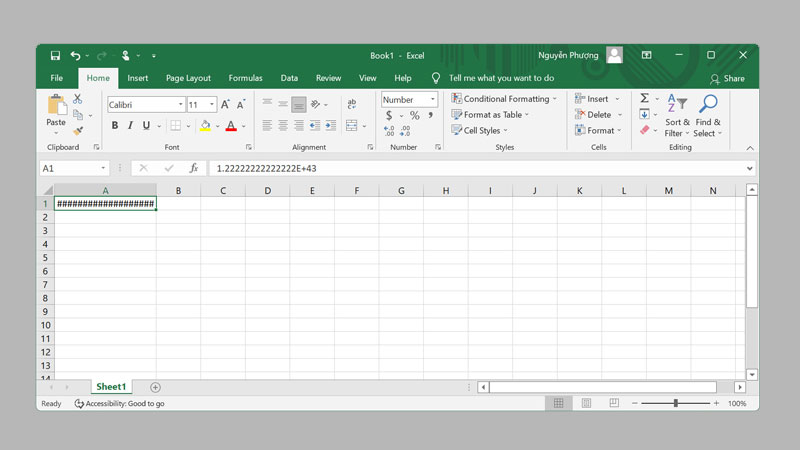The width and height of the screenshot is (800, 450).
Task: Increase decimal places
Action: click(x=389, y=131)
